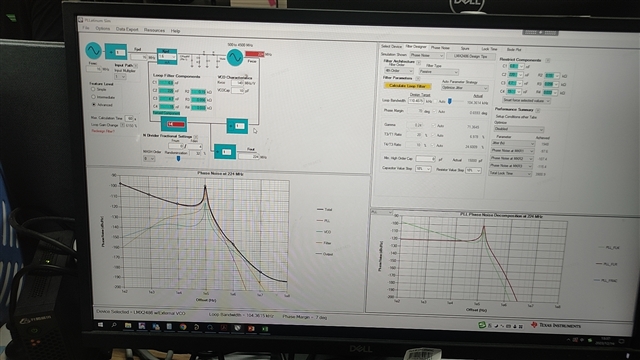Screen dimensions: 640x360
Task: Select the Simple feature level radio button
Action: coord(93,89)
